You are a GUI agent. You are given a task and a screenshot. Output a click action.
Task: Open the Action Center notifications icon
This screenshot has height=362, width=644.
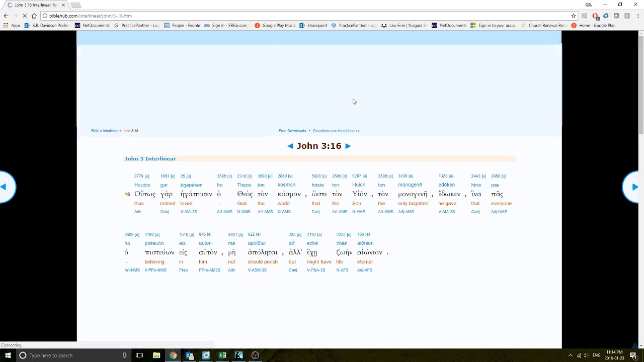(x=633, y=355)
